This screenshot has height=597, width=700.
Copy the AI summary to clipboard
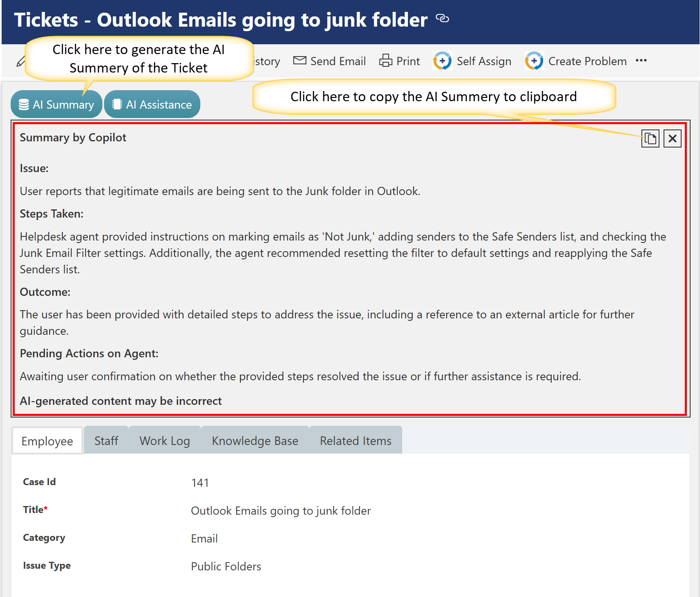[650, 138]
